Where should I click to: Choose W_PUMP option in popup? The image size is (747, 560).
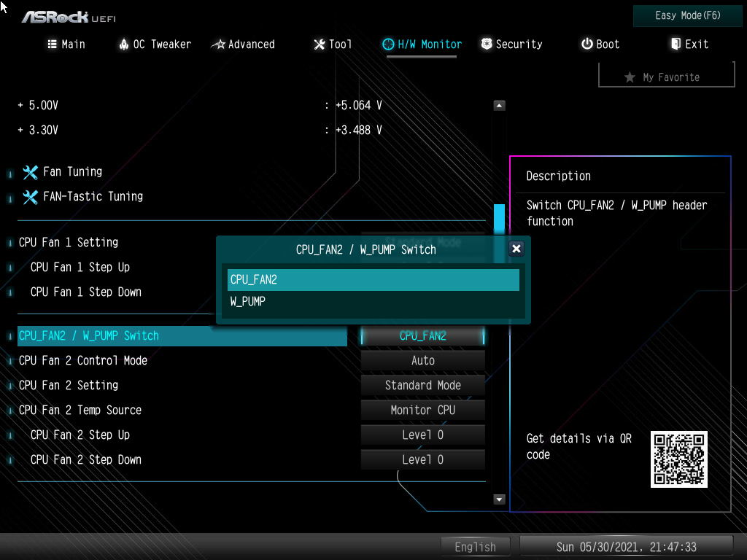point(373,301)
